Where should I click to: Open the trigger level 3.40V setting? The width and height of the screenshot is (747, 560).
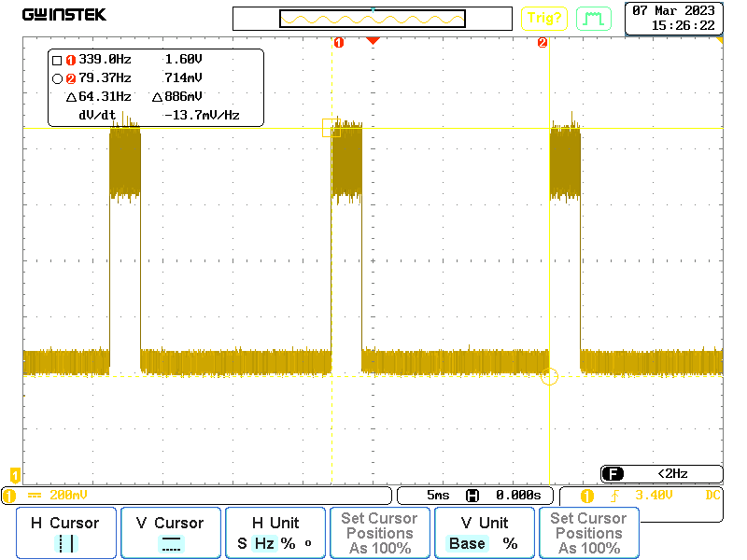[x=652, y=496]
